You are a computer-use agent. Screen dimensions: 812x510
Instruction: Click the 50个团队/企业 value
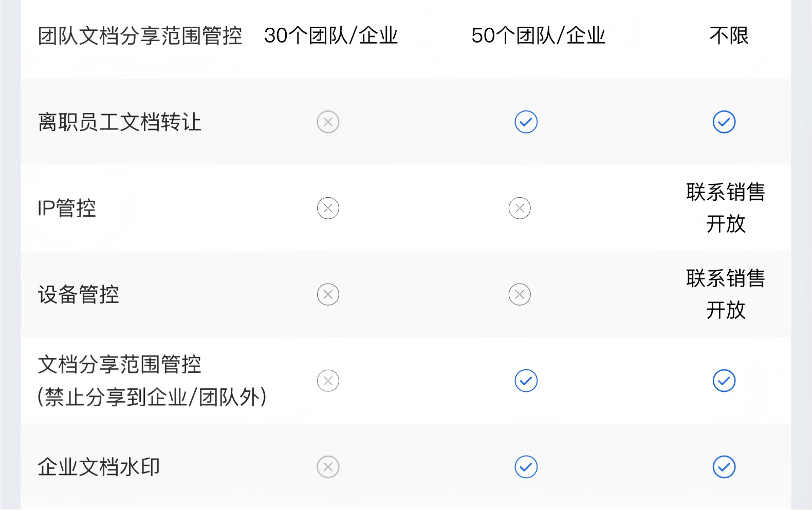(x=538, y=36)
